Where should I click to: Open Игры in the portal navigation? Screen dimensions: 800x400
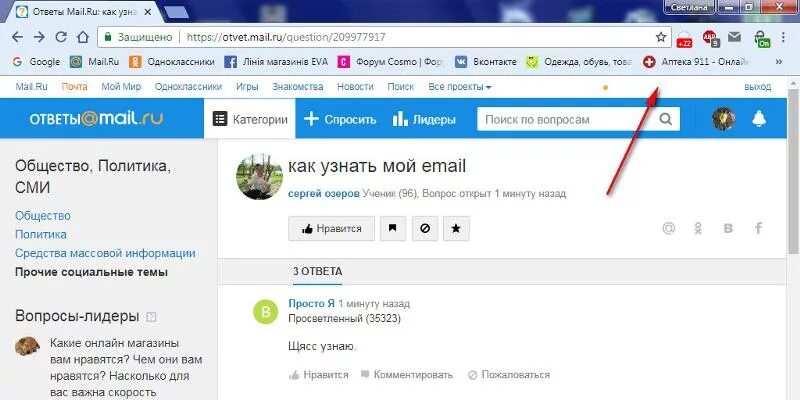247,87
